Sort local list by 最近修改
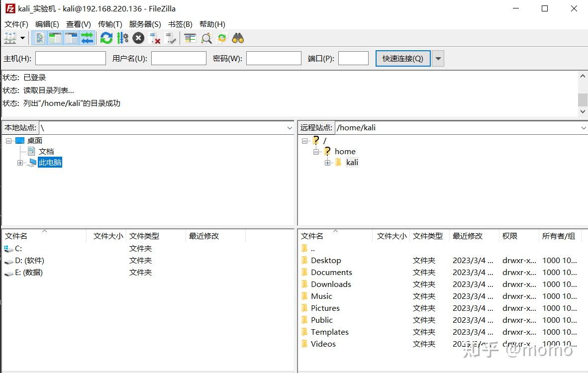Image resolution: width=588 pixels, height=373 pixels. pyautogui.click(x=215, y=236)
